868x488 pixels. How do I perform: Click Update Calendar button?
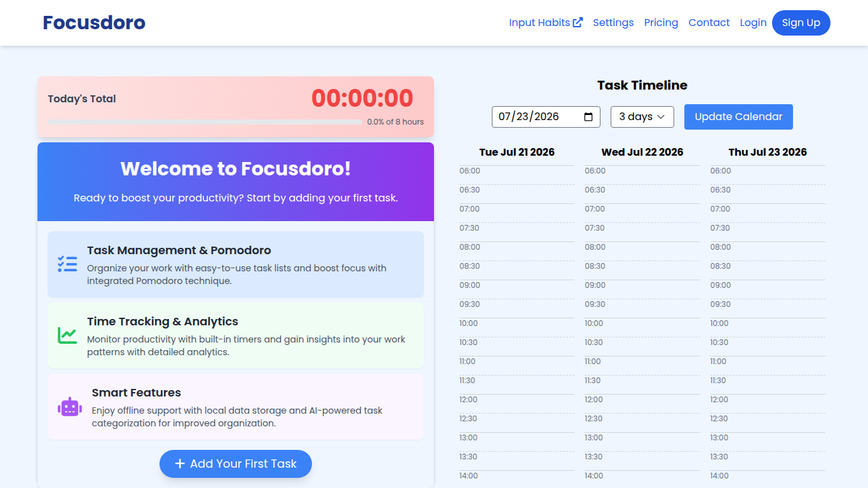tap(738, 117)
